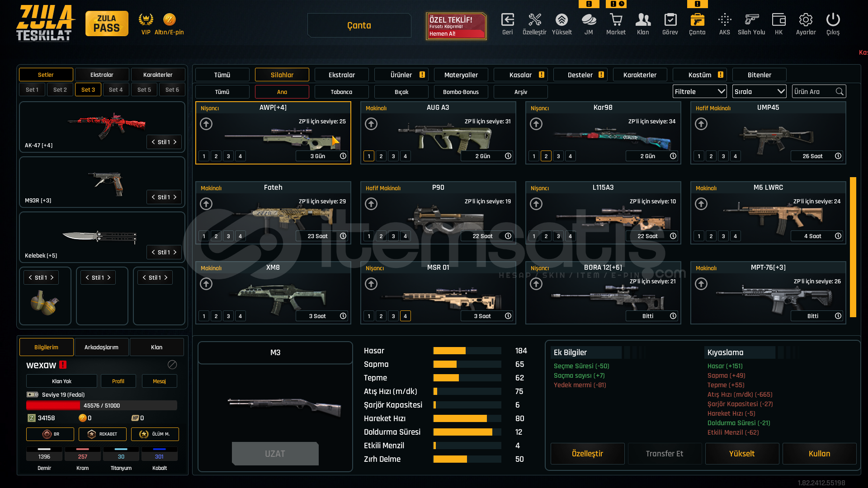868x488 pixels.
Task: Open the Özelleştir tools icon
Action: (x=534, y=20)
